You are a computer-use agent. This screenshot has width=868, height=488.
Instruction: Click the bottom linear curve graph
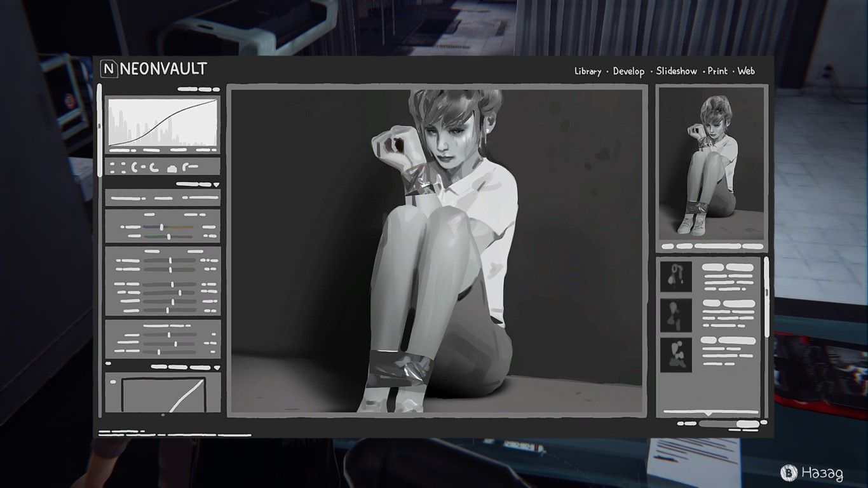[163, 395]
